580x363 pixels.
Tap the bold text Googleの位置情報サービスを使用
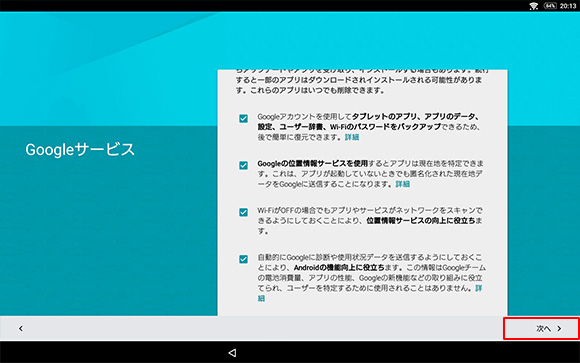313,164
